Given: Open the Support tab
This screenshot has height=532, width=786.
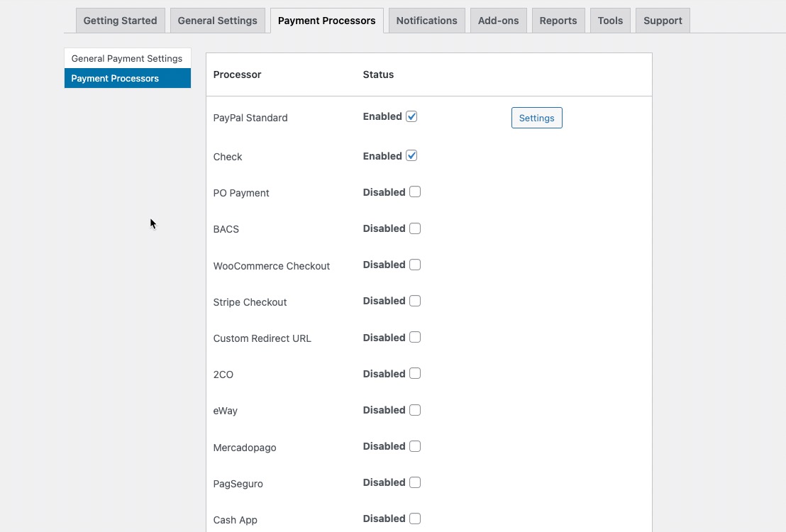Looking at the screenshot, I should click(663, 21).
